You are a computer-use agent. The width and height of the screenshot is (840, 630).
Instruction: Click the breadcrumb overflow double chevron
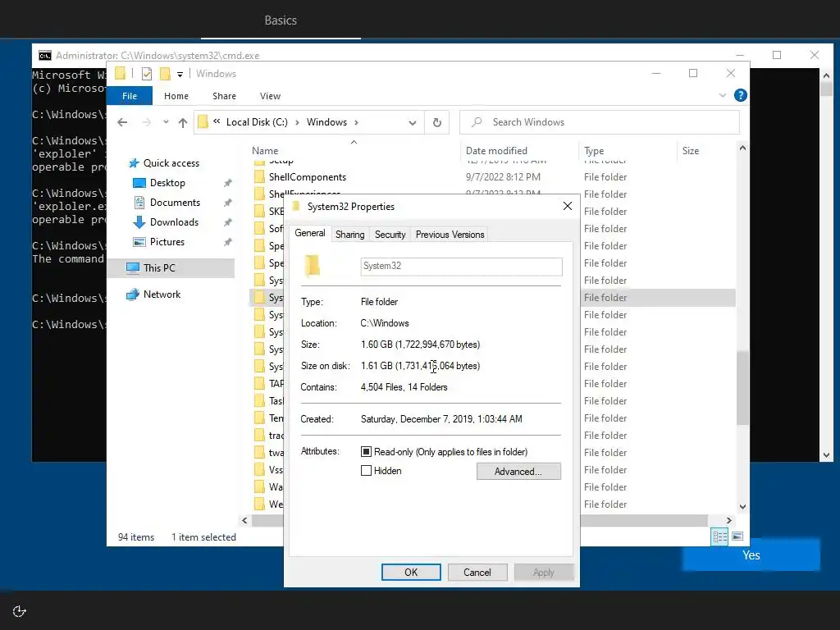coord(217,121)
